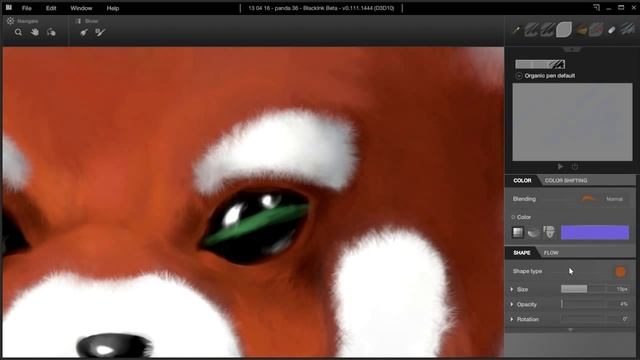640x360 pixels.
Task: Pick the eyedropper brush preset
Action: click(x=516, y=30)
